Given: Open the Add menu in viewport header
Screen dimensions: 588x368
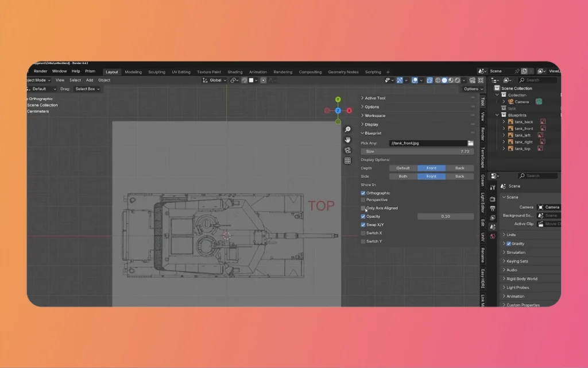Looking at the screenshot, I should click(89, 80).
